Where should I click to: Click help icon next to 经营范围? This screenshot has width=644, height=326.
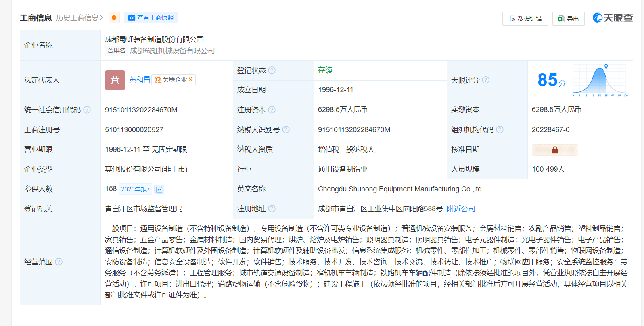(x=59, y=262)
